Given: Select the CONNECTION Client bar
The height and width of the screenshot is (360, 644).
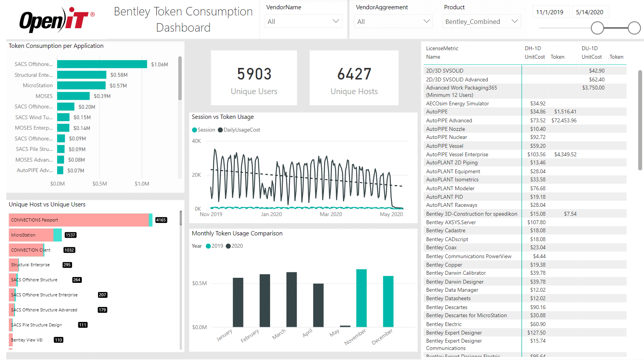Looking at the screenshot, I should click(x=27, y=250).
